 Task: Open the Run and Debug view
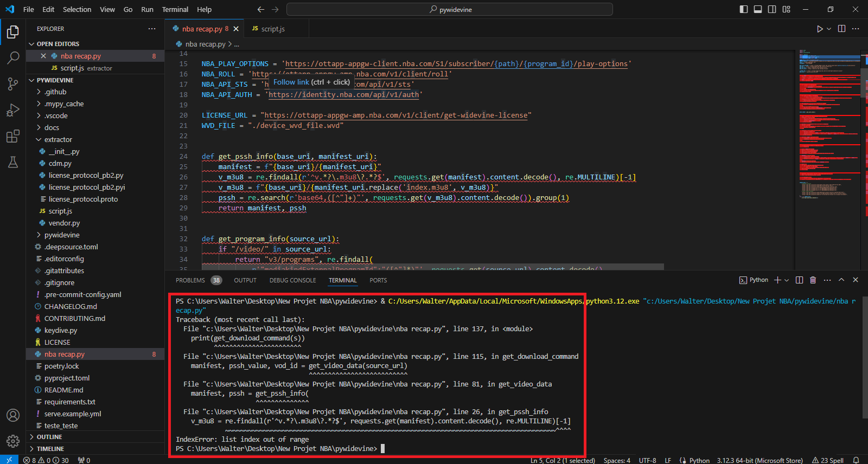[13, 110]
